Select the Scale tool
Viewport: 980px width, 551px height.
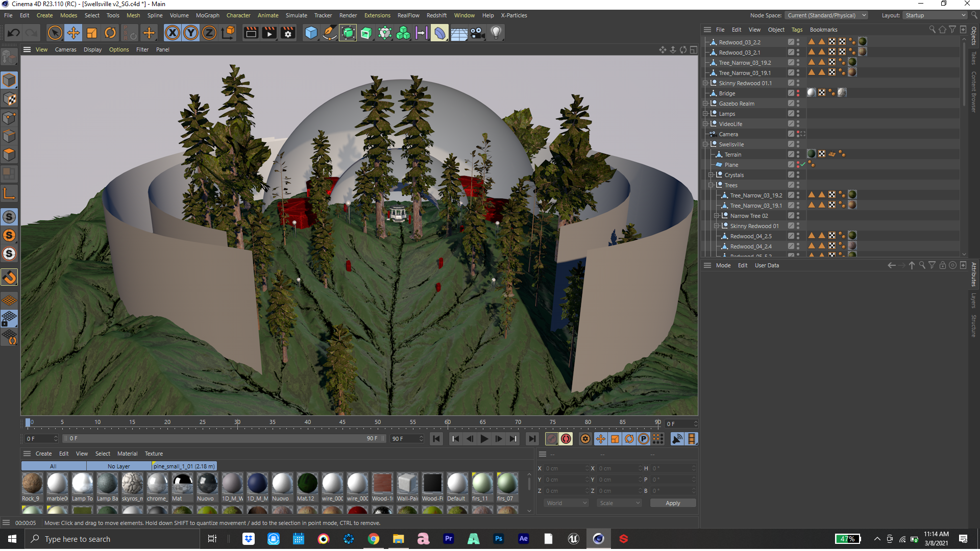(x=92, y=33)
